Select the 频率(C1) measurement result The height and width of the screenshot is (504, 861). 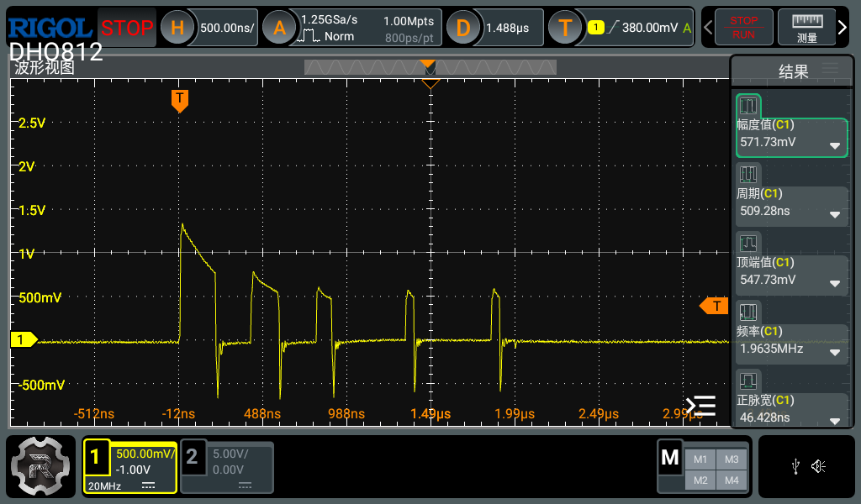click(792, 344)
